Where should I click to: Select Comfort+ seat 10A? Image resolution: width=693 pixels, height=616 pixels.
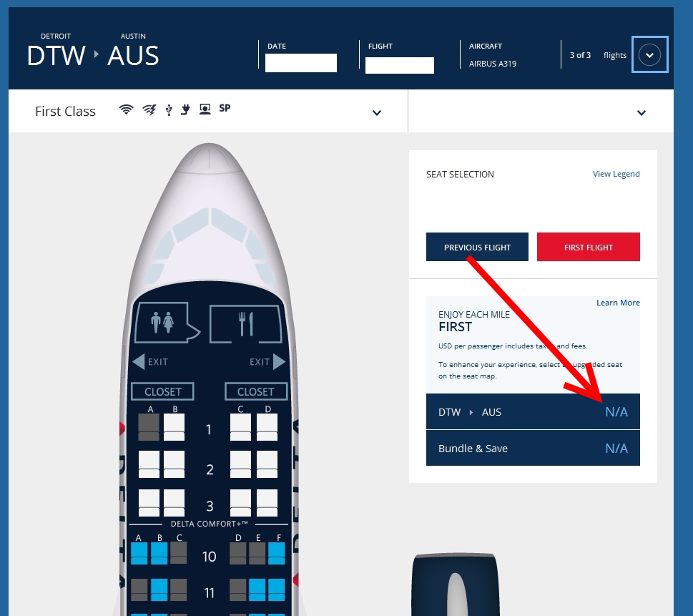pyautogui.click(x=139, y=554)
